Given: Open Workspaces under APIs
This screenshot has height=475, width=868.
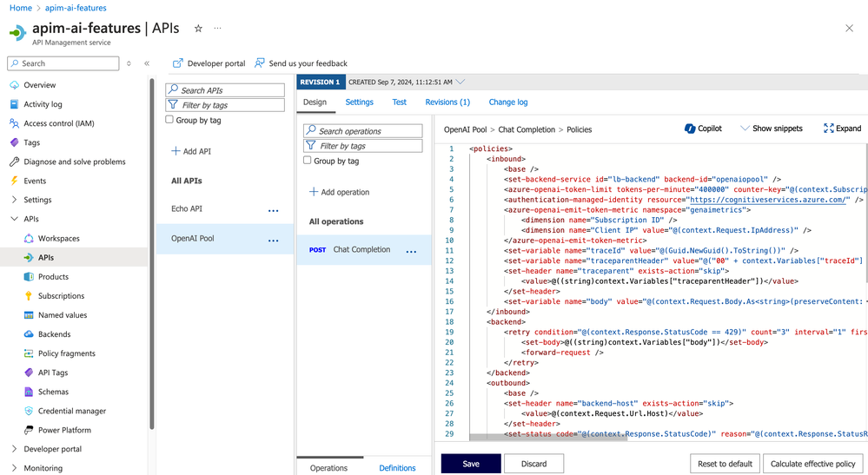Looking at the screenshot, I should 59,238.
